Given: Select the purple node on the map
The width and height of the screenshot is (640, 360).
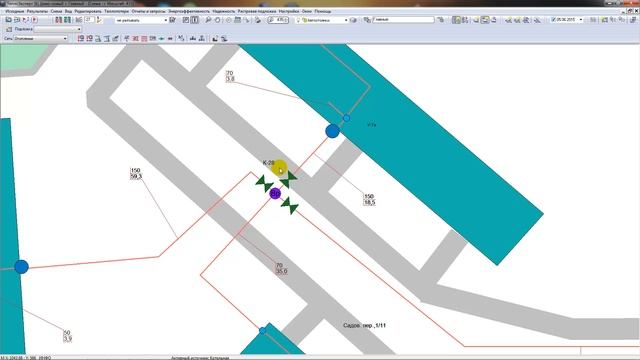Looking at the screenshot, I should 276,193.
